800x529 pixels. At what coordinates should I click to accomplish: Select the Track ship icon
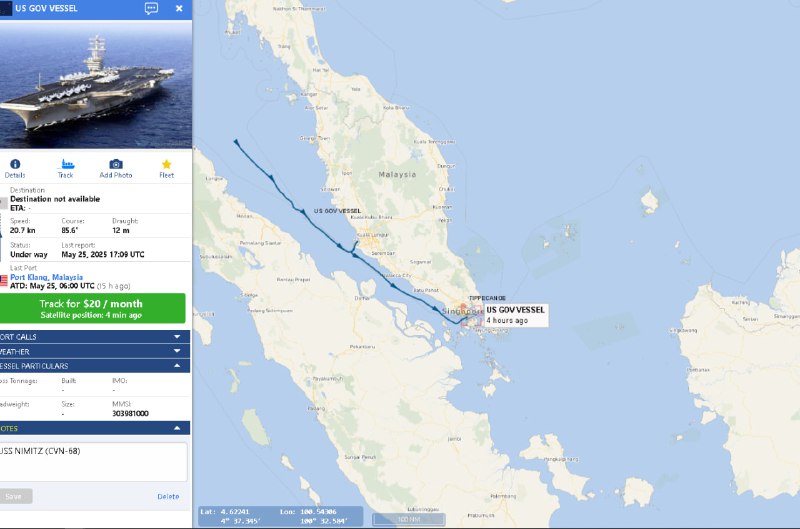pos(67,164)
